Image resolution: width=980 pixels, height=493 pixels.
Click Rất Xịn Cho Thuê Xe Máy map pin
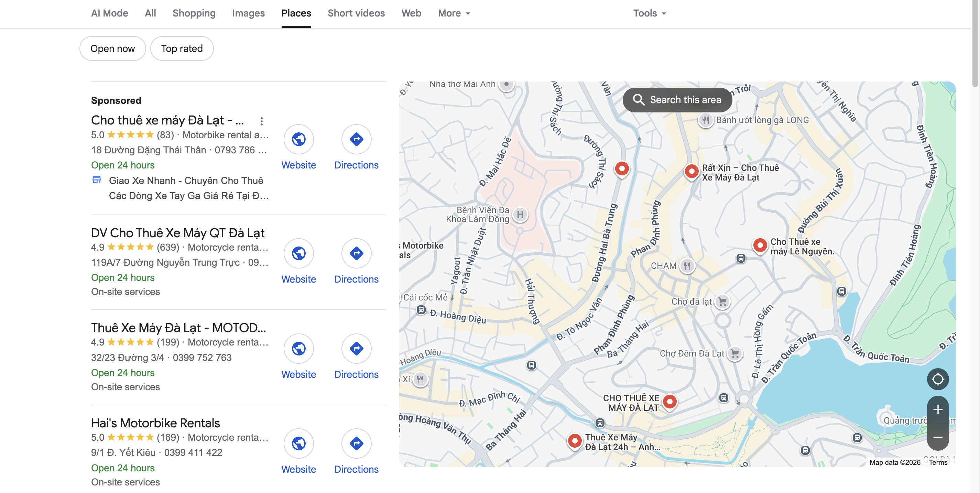tap(691, 171)
